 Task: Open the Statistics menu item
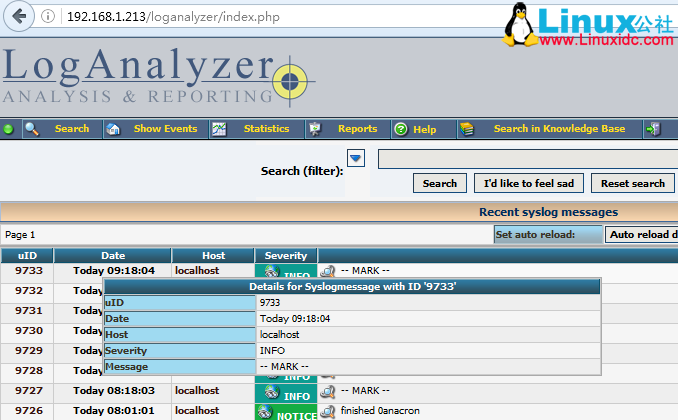(x=266, y=129)
